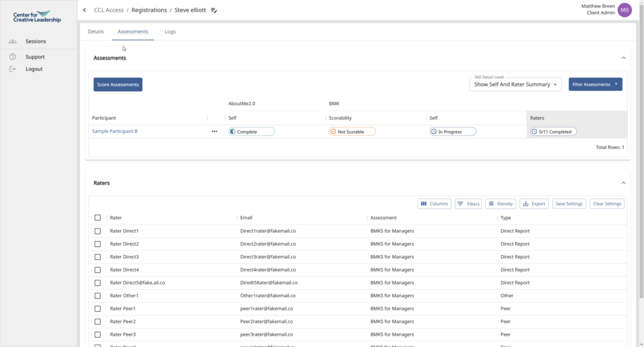Click the Total Rows: 1 text
The width and height of the screenshot is (644, 347).
pyautogui.click(x=610, y=147)
